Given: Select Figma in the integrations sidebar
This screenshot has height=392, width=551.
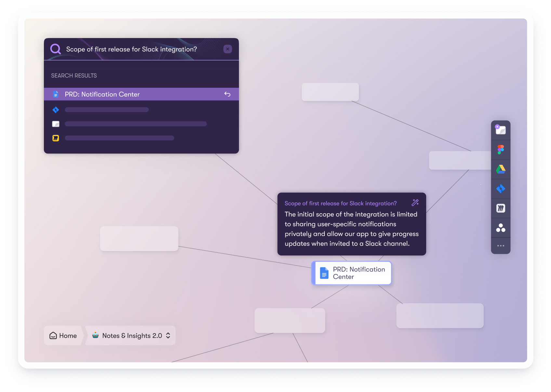Looking at the screenshot, I should pos(501,150).
